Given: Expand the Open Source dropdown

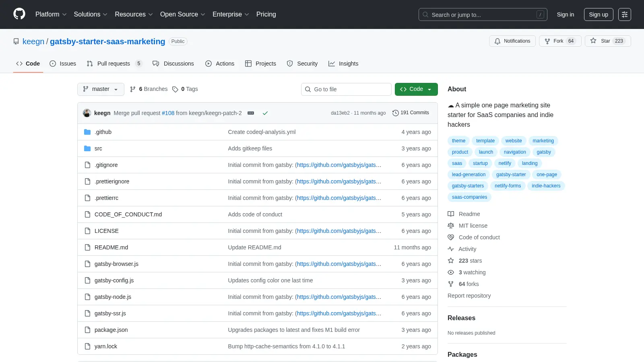Looking at the screenshot, I should point(183,14).
